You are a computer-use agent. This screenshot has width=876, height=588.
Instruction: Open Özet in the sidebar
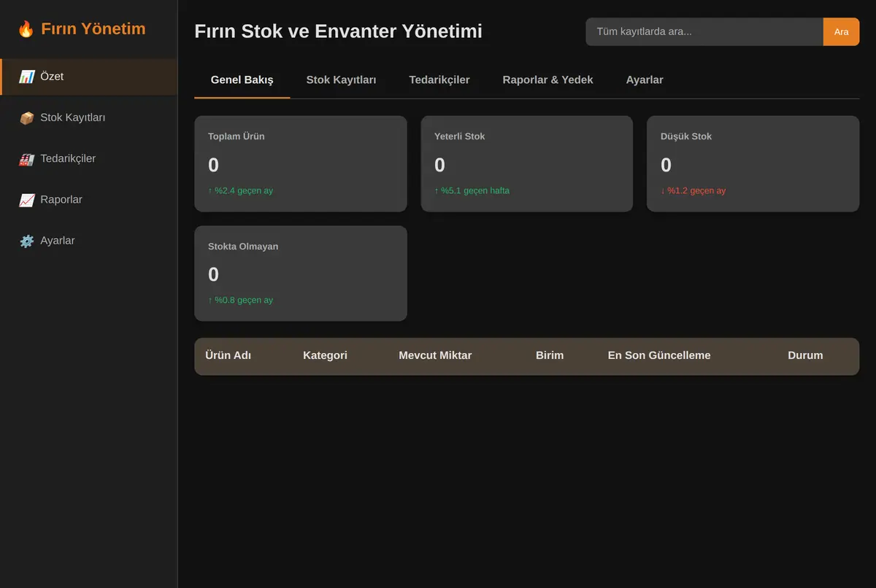[88, 77]
